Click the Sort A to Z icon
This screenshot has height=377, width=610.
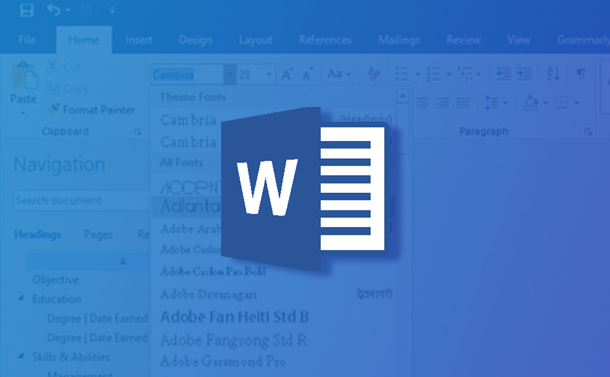point(553,73)
